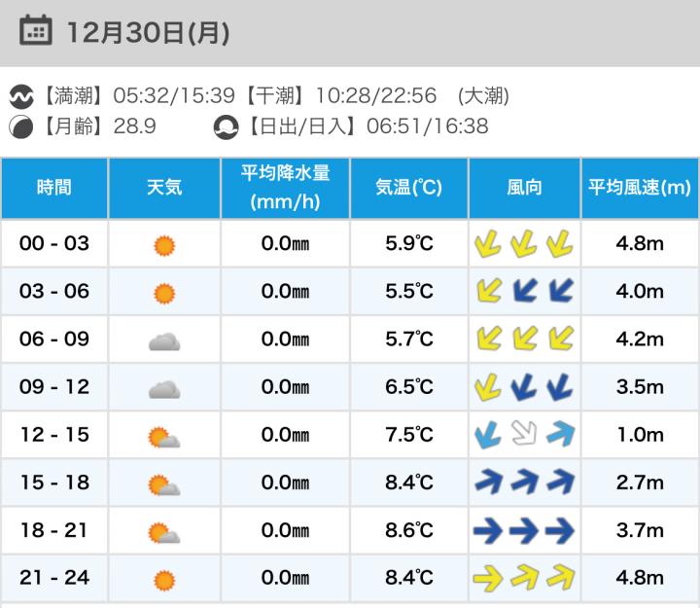Click the cloudy icon in the 06 - 09 row

[164, 340]
